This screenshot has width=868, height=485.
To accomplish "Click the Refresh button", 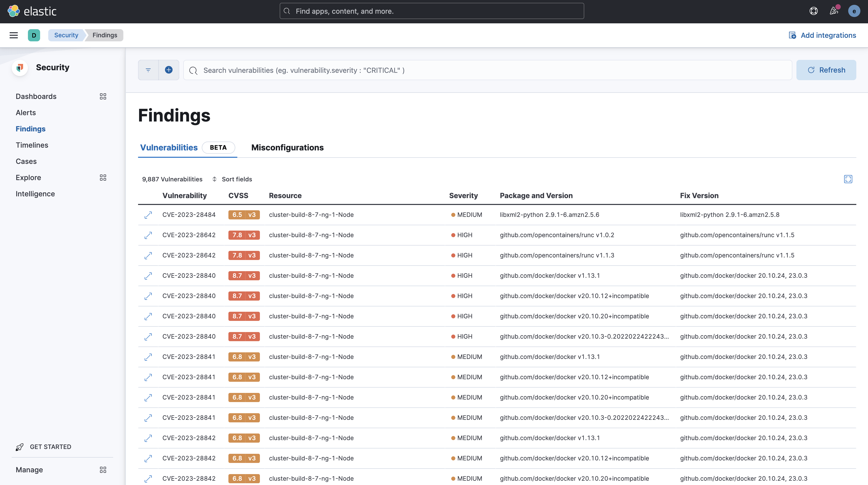I will point(826,70).
